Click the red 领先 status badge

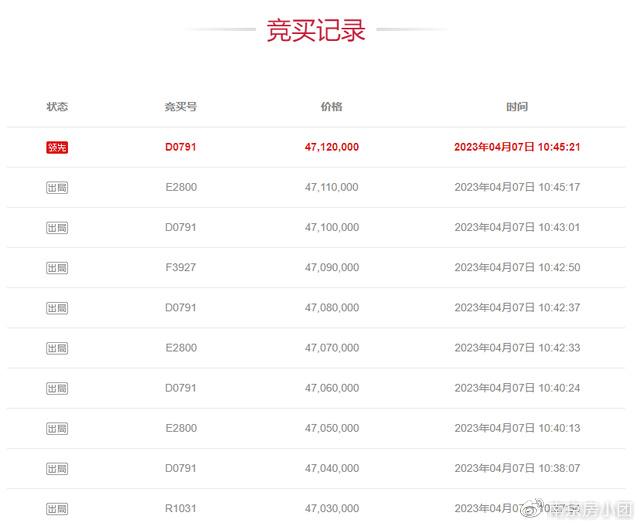[57, 147]
